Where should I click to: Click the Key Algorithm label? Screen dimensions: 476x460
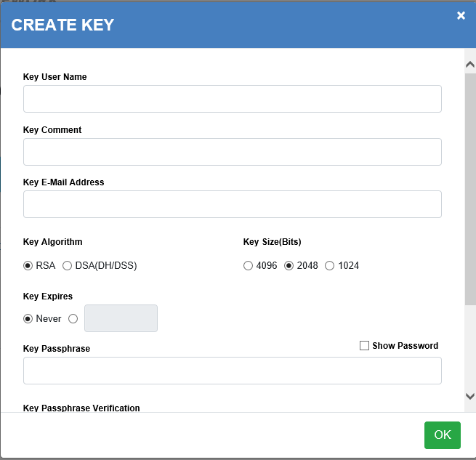(52, 242)
